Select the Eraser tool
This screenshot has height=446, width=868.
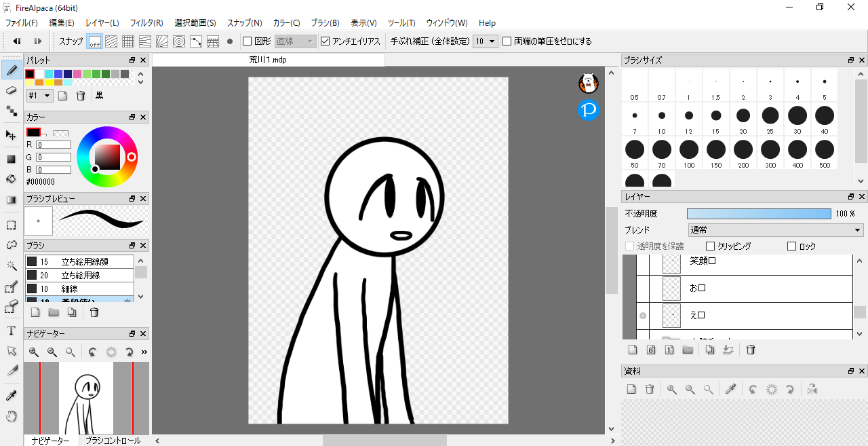click(x=12, y=90)
